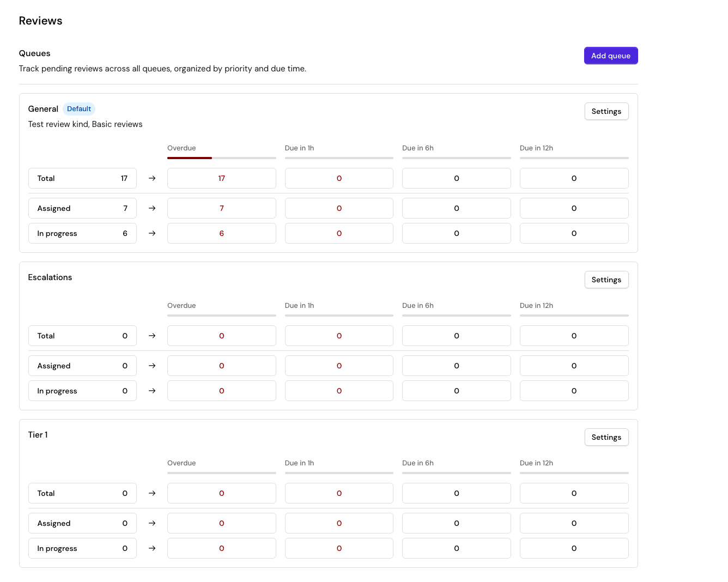728x582 pixels.
Task: Click the arrow next to Escalations Assigned
Action: (152, 366)
